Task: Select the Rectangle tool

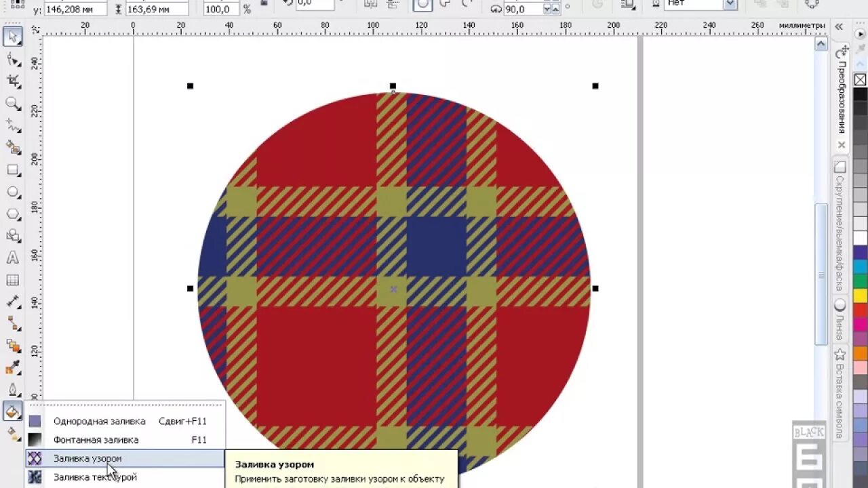Action: point(12,169)
